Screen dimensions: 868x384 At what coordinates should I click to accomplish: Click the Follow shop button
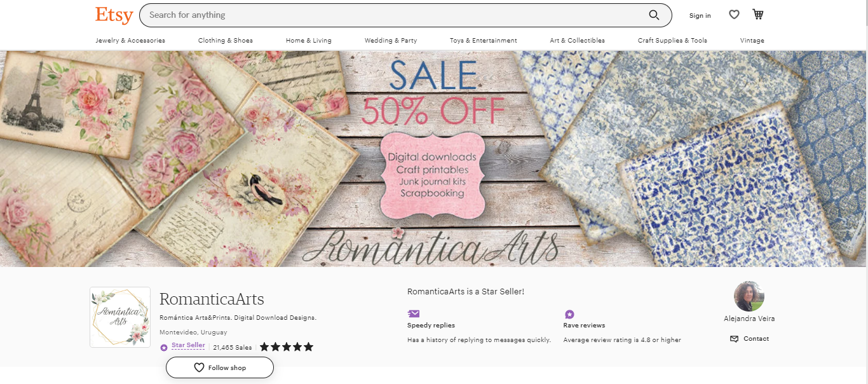(x=220, y=367)
